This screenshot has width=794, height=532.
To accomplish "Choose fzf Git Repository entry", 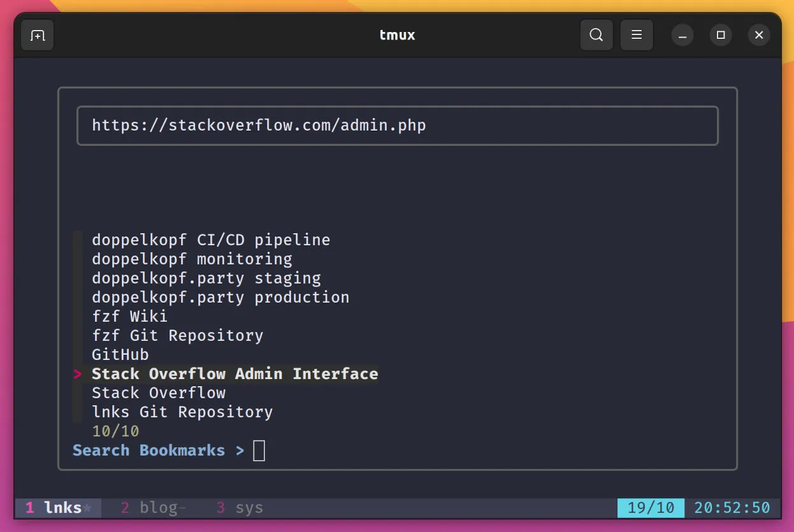I will [x=177, y=336].
